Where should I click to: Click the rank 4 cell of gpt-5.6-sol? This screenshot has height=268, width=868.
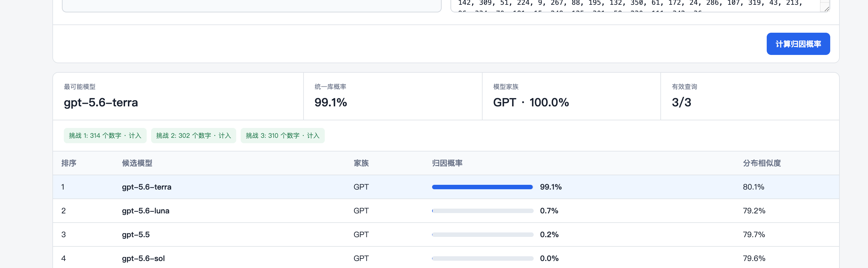click(63, 258)
